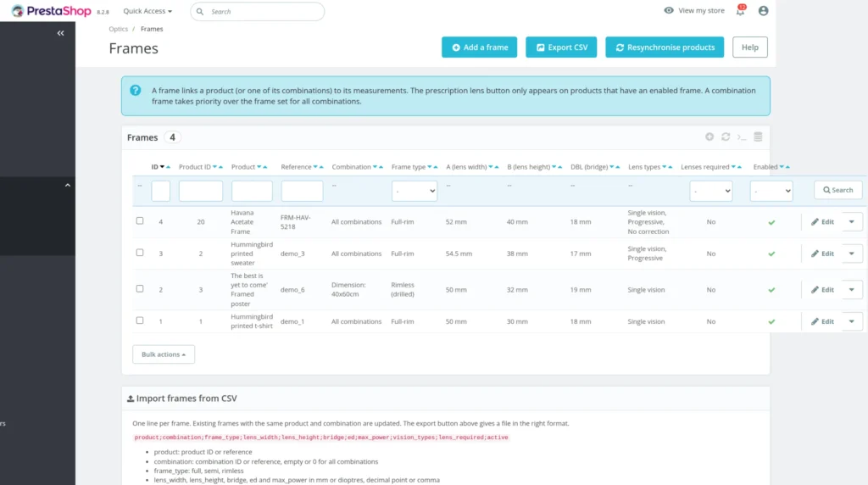
Task: Click the down sort arrow beside Frame type
Action: click(x=430, y=167)
